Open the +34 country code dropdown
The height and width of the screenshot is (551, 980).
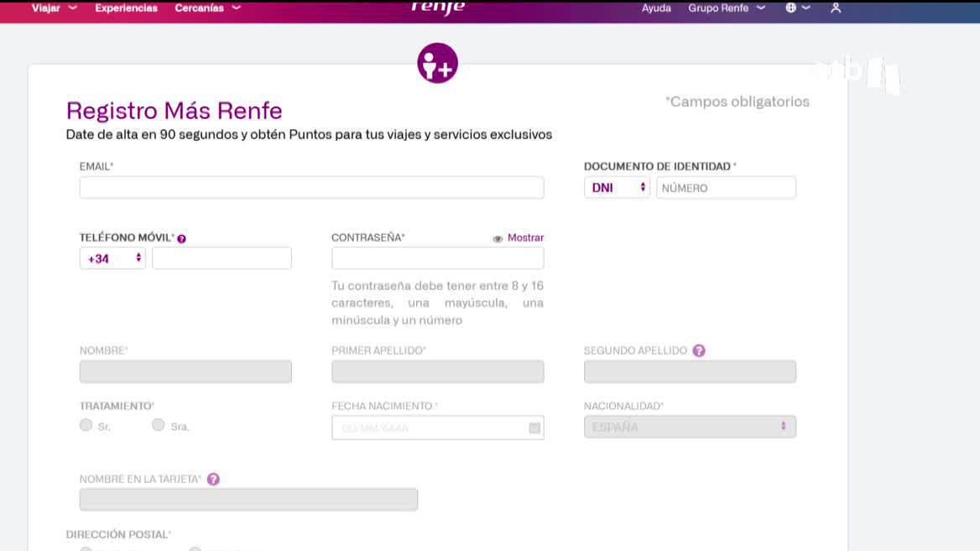click(x=112, y=258)
